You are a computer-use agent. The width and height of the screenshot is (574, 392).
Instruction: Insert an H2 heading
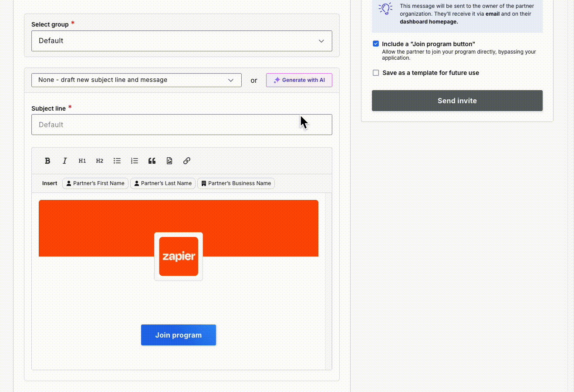click(x=100, y=161)
